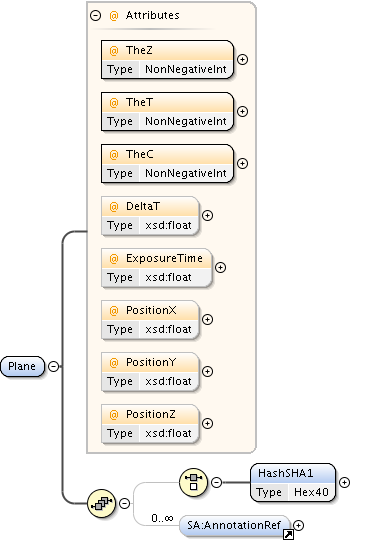Collapse the sequence compositor branch
The image size is (368, 541).
point(125,503)
